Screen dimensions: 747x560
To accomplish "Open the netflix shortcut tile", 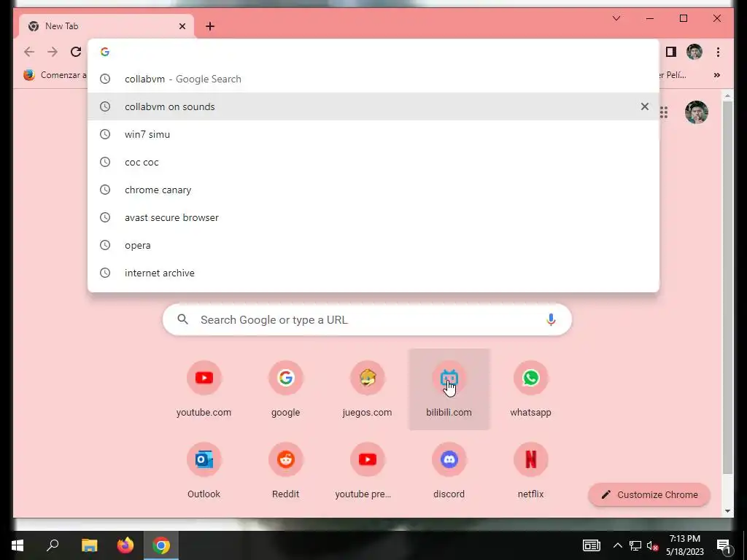I will pyautogui.click(x=531, y=470).
